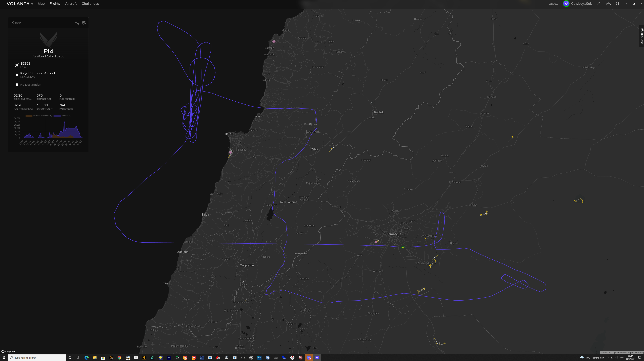Click the Type here to search box

(37, 358)
